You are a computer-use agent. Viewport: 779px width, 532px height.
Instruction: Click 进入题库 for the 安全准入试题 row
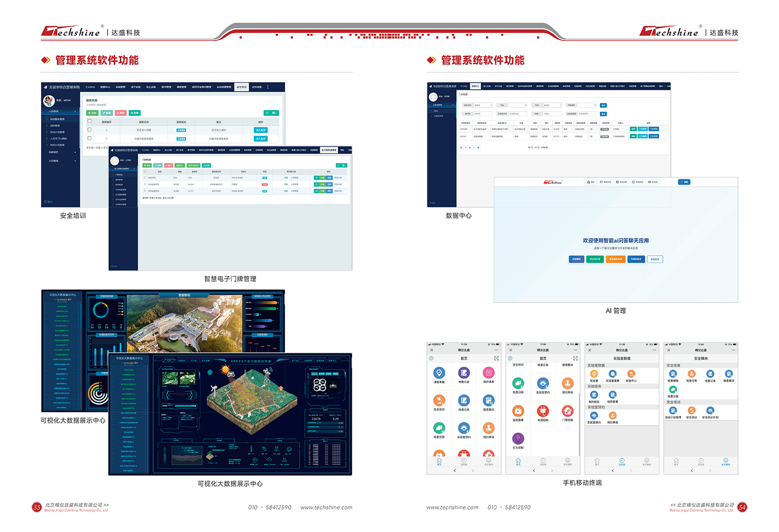point(261,130)
